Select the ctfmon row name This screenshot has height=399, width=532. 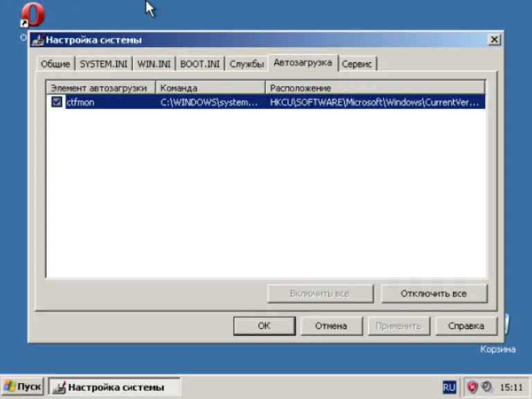point(80,102)
